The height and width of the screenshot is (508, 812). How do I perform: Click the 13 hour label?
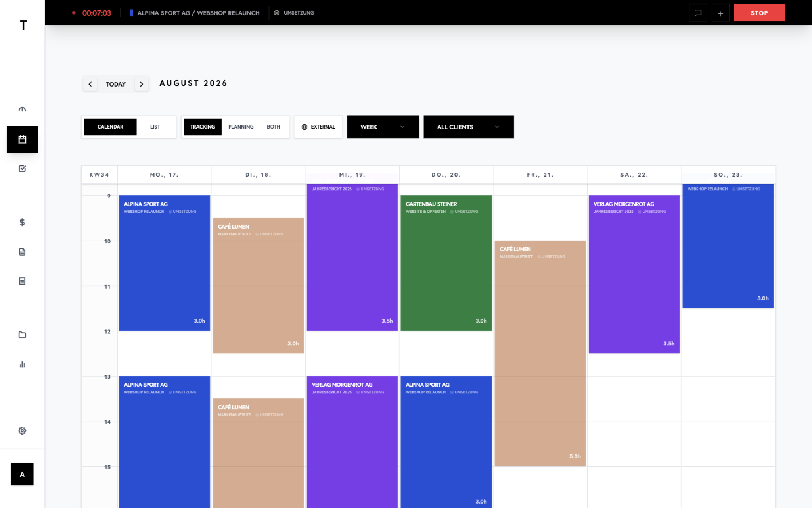click(x=107, y=377)
